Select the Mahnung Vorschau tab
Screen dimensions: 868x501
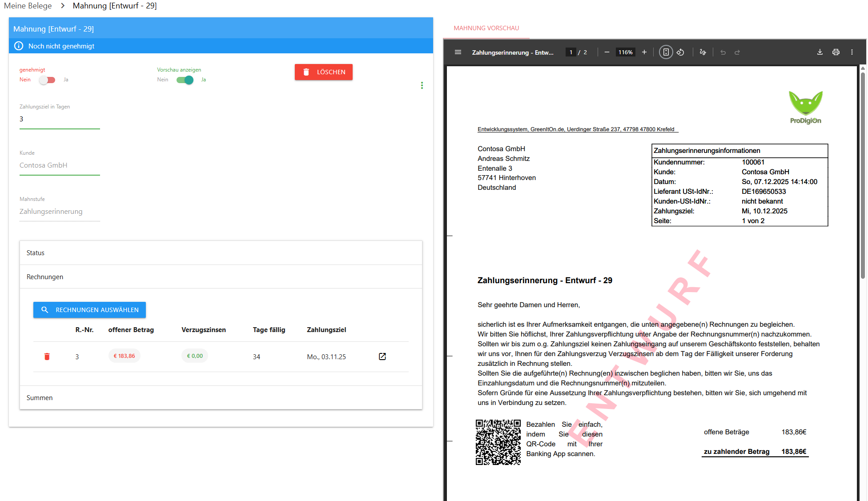pyautogui.click(x=486, y=28)
